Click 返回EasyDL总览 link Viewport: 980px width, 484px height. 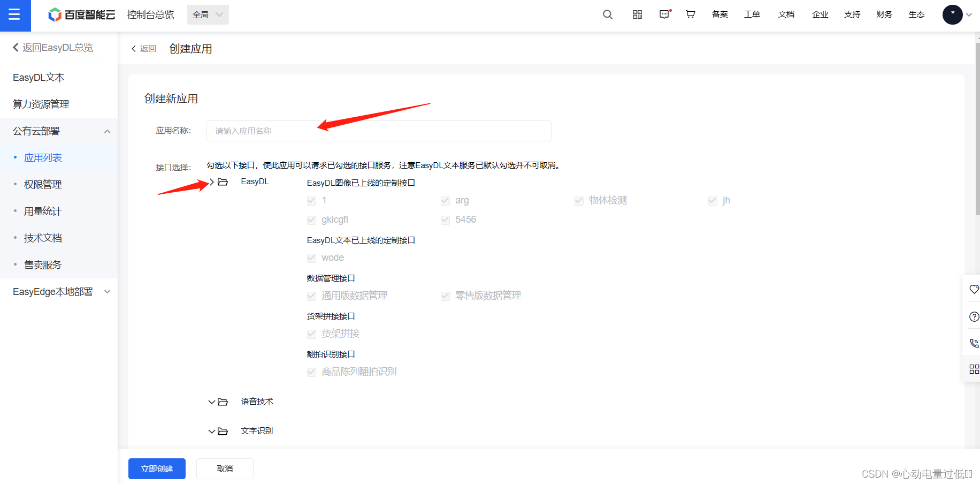[x=53, y=48]
